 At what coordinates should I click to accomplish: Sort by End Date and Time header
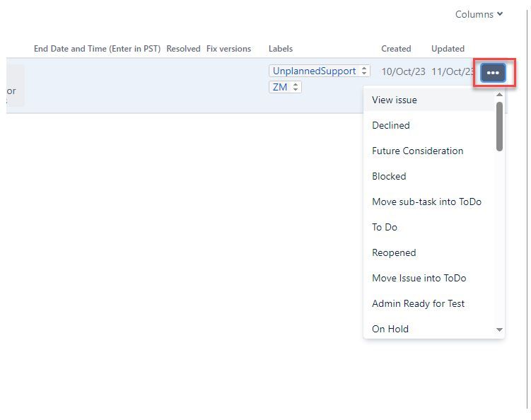coord(97,49)
